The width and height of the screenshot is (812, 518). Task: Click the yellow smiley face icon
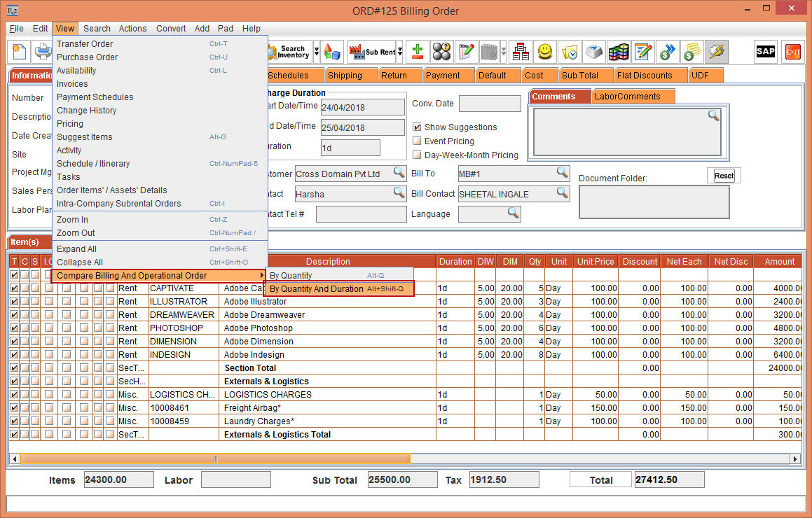point(545,52)
